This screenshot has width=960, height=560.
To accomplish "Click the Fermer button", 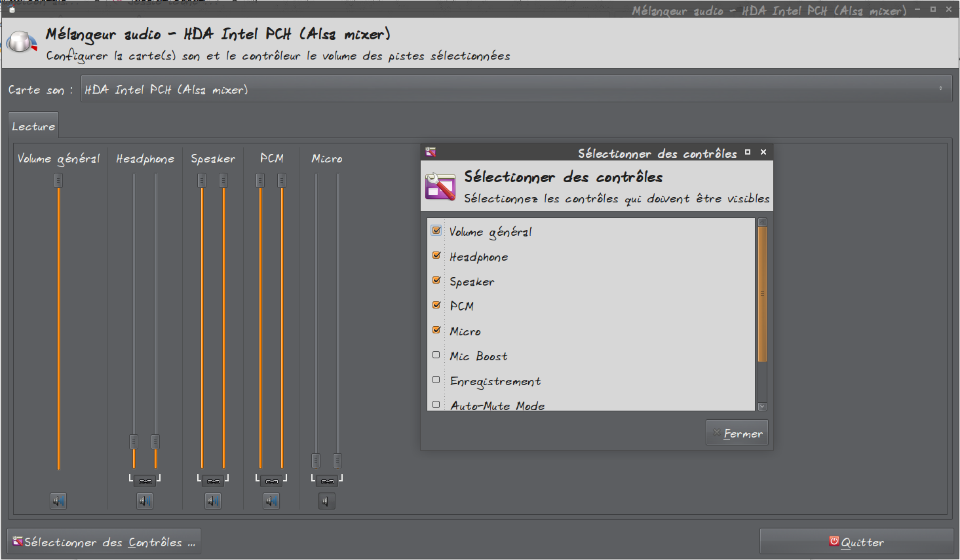I will point(737,433).
